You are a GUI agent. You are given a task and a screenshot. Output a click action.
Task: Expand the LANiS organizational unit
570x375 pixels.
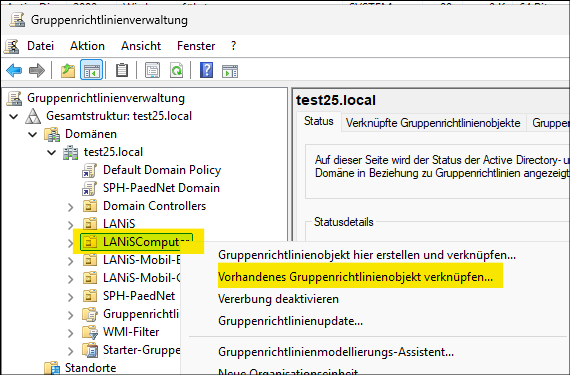[x=71, y=225]
